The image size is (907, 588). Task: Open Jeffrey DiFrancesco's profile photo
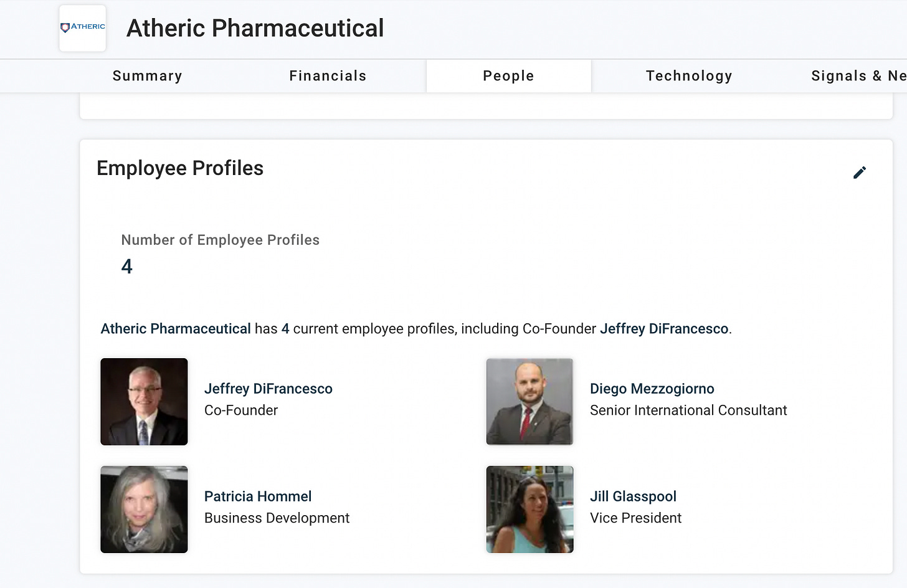click(x=144, y=402)
